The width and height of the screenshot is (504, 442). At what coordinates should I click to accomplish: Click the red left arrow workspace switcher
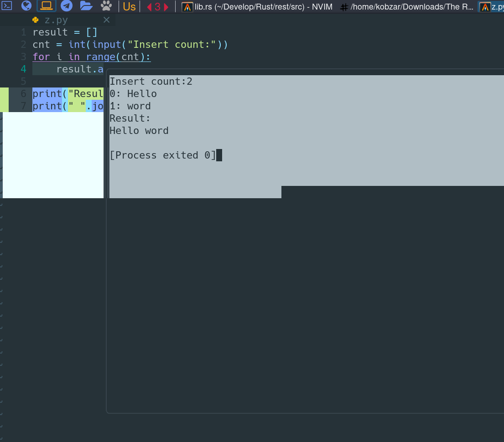tap(150, 6)
